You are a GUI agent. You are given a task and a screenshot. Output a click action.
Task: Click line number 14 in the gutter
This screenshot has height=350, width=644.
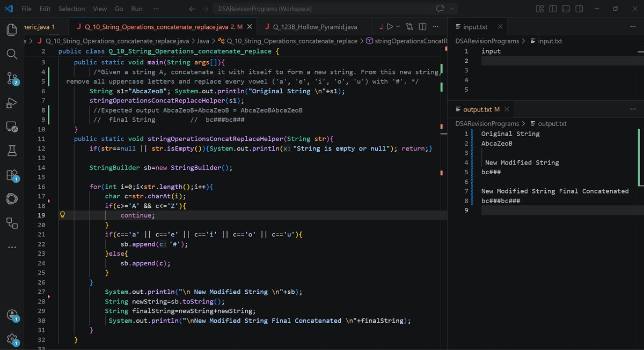tap(42, 167)
